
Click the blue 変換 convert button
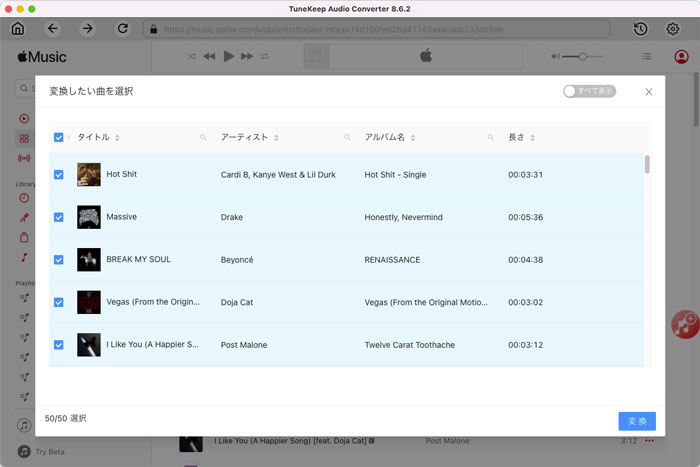[637, 421]
